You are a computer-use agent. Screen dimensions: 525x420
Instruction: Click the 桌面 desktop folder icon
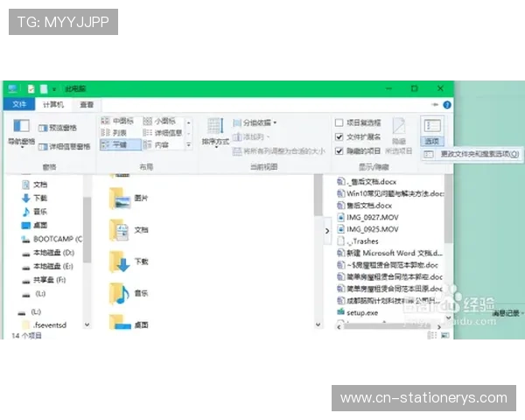pyautogui.click(x=120, y=322)
